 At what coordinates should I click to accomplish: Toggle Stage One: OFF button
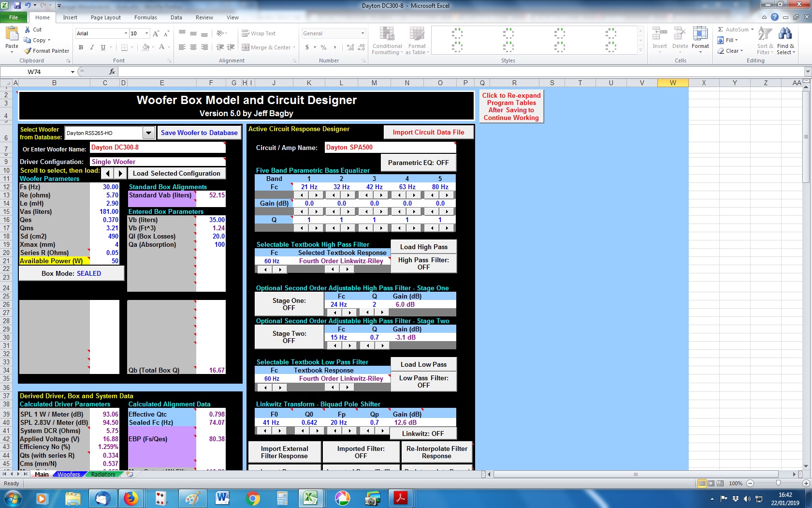[x=289, y=304]
